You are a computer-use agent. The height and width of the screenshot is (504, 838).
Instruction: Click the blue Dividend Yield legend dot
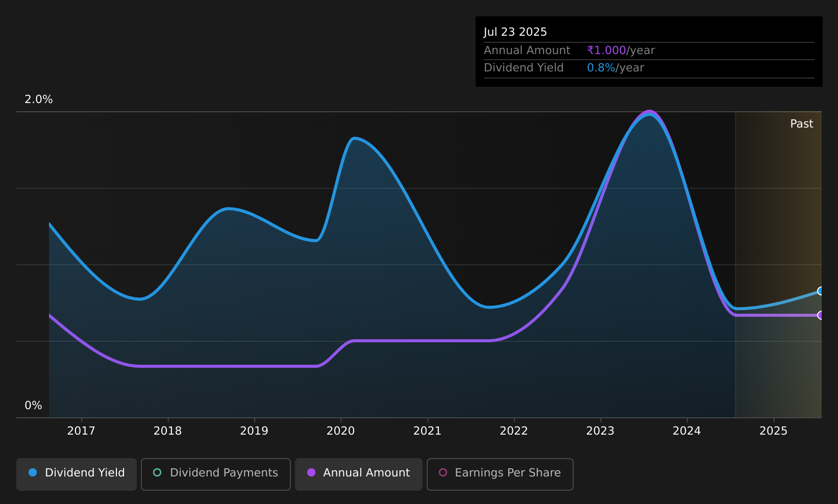33,472
